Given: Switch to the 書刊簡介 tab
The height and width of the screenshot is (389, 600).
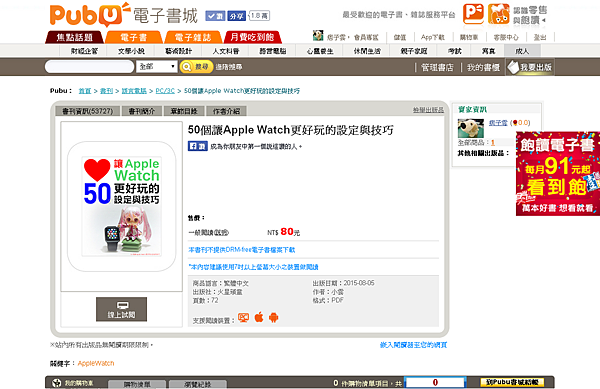Looking at the screenshot, I should coord(142,111).
